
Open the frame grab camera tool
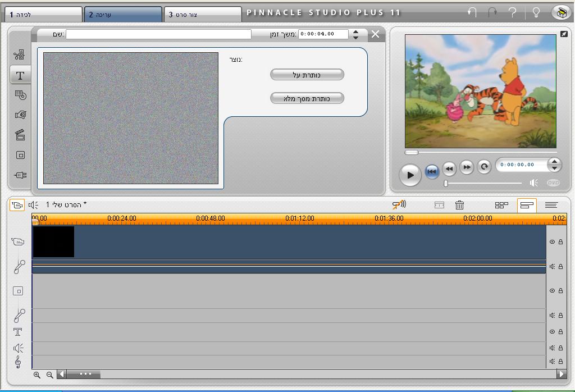pos(20,115)
